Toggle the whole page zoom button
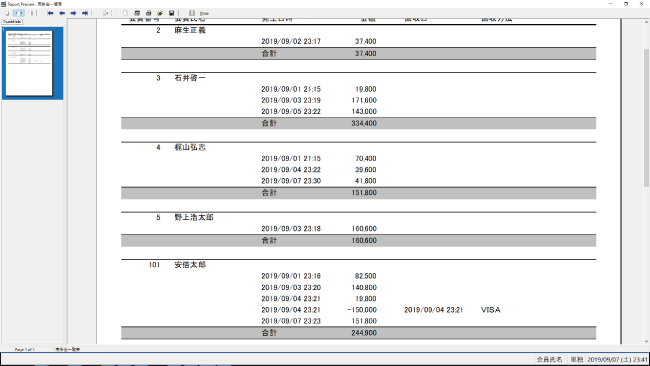Image resolution: width=650 pixels, height=366 pixels. (7, 13)
